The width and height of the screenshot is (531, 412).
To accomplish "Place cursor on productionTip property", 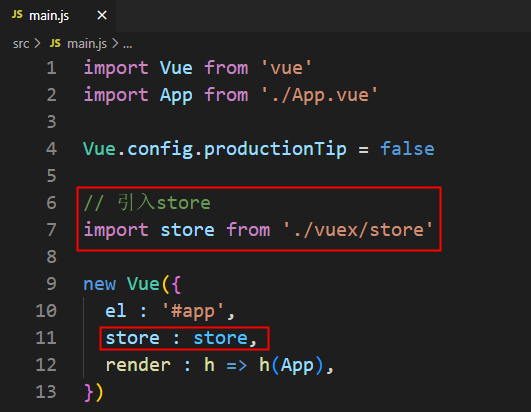I will click(x=275, y=149).
